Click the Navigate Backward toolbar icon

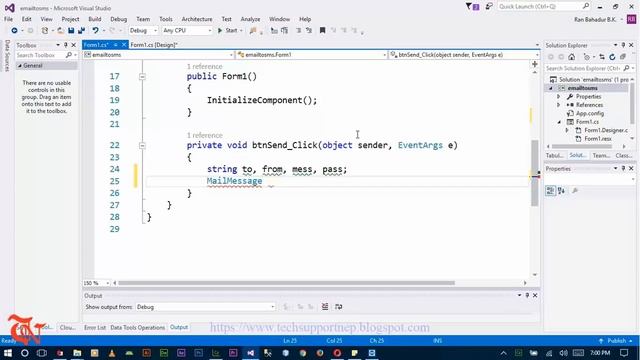pyautogui.click(x=14, y=31)
